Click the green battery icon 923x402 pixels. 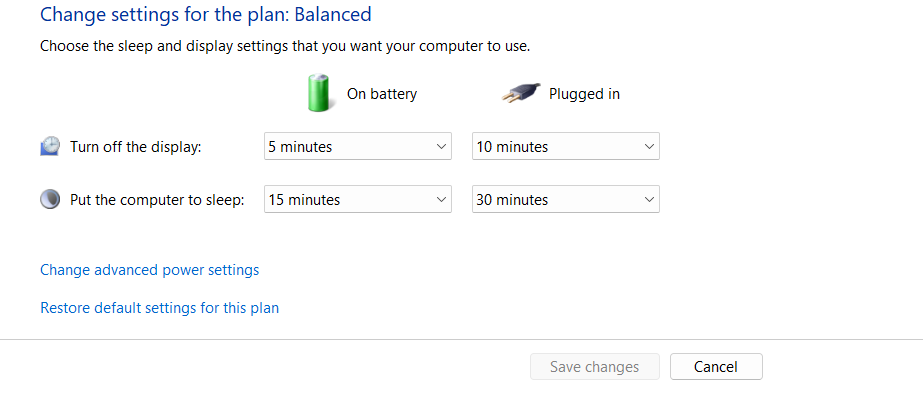click(x=320, y=93)
